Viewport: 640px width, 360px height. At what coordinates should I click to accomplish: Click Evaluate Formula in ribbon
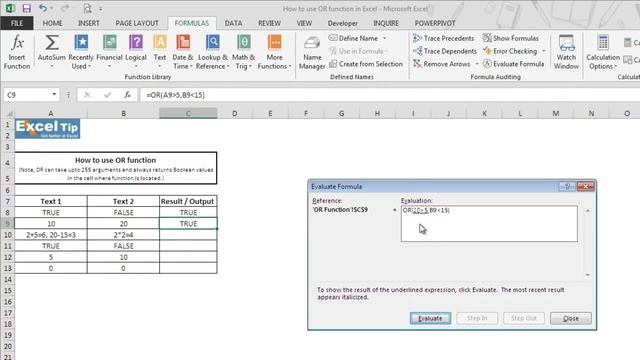coord(513,64)
